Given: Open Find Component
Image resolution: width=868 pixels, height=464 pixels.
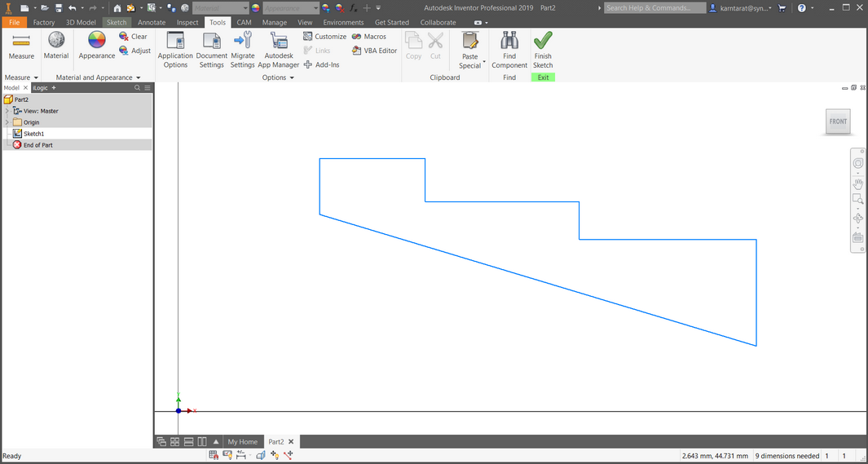Looking at the screenshot, I should [x=509, y=50].
